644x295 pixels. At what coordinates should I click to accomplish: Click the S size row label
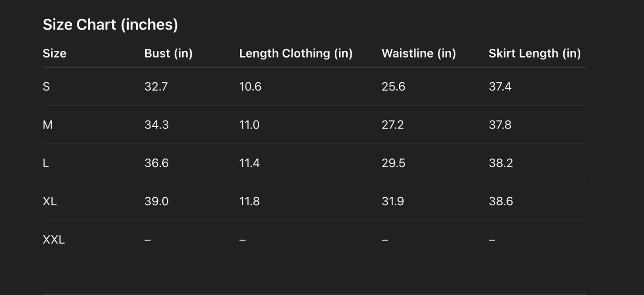click(46, 87)
